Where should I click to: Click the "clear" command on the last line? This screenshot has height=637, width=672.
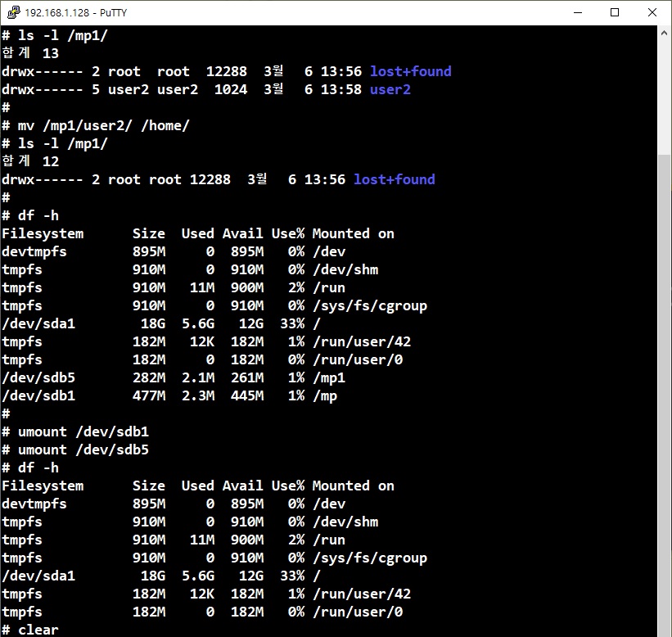(38, 630)
